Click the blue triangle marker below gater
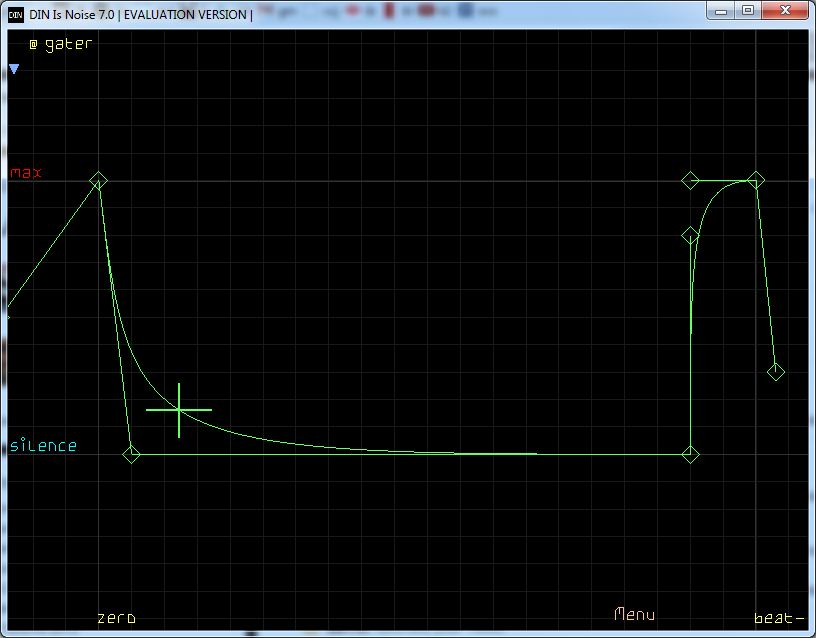Image resolution: width=816 pixels, height=638 pixels. click(14, 69)
